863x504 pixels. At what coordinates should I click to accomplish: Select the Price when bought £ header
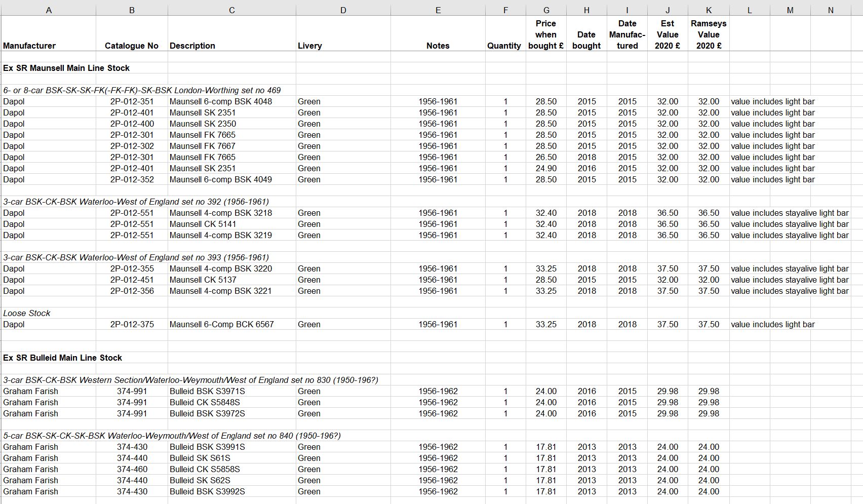(546, 34)
